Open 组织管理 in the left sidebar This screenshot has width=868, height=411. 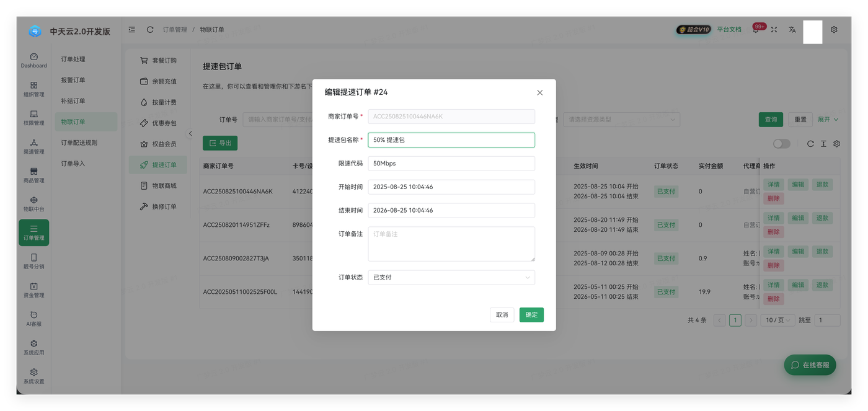tap(33, 89)
